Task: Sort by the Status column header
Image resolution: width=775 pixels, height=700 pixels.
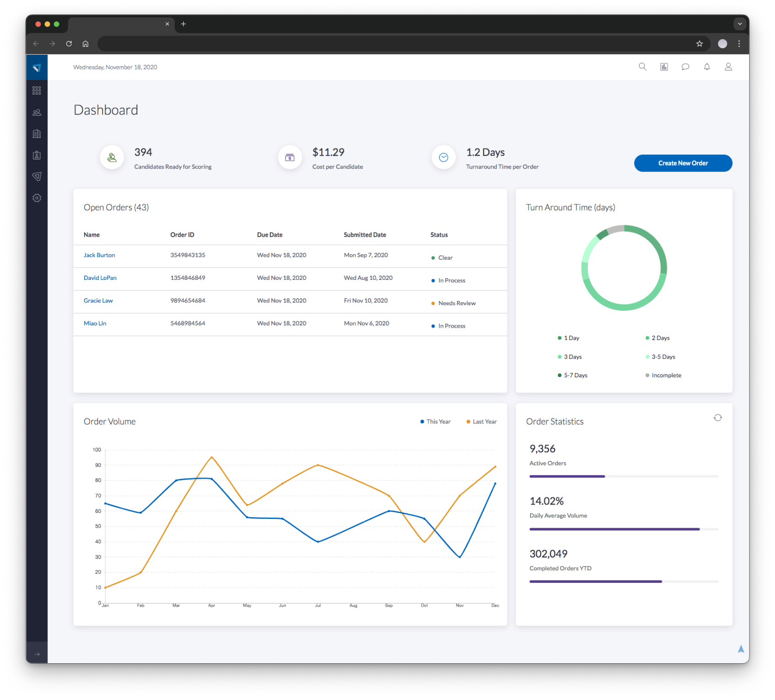Action: [439, 235]
